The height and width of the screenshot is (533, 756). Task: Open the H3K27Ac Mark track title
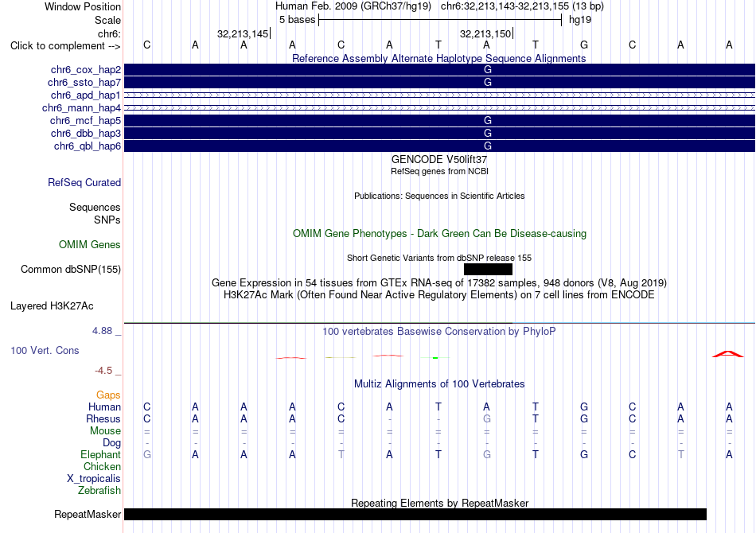point(438,295)
